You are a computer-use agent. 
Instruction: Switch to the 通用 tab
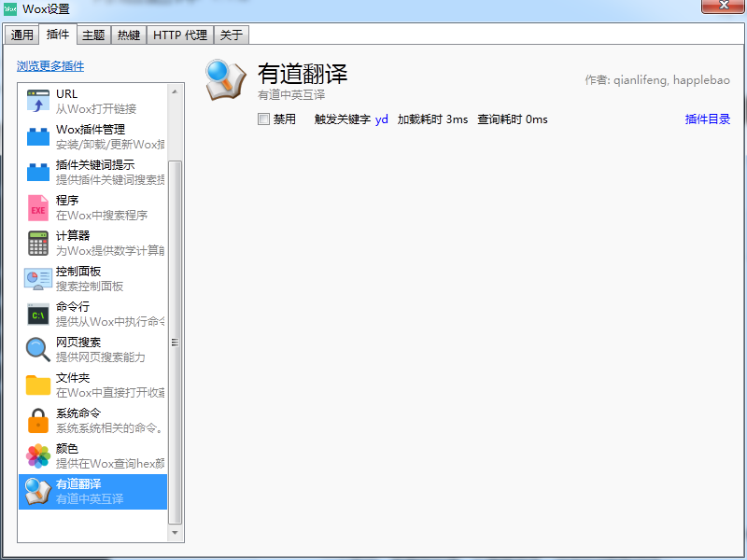pos(21,35)
